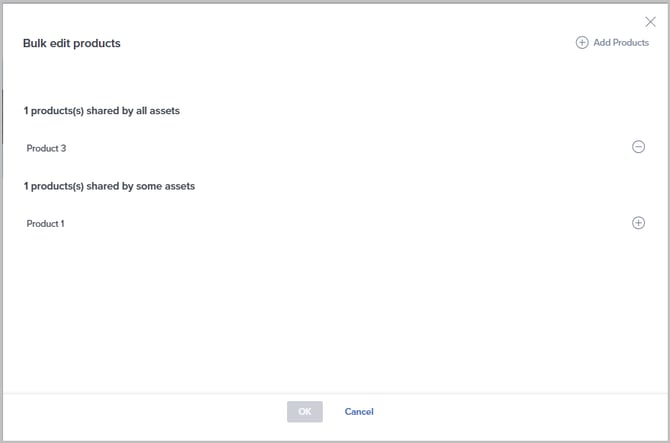Image resolution: width=670 pixels, height=443 pixels.
Task: Click the dialog footer left of OK
Action: (x=150, y=411)
